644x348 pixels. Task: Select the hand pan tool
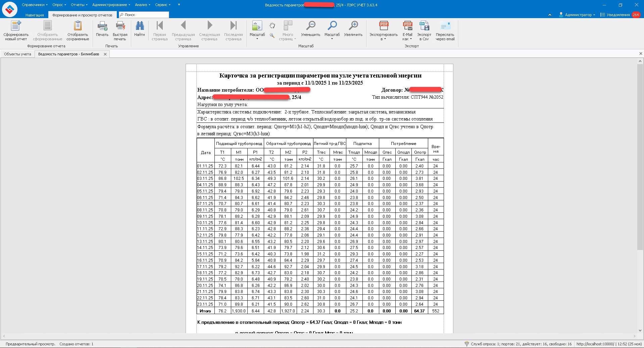click(x=272, y=26)
